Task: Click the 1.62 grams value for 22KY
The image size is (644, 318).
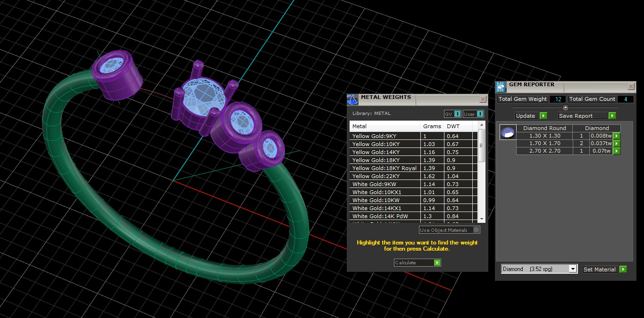Action: (432, 176)
